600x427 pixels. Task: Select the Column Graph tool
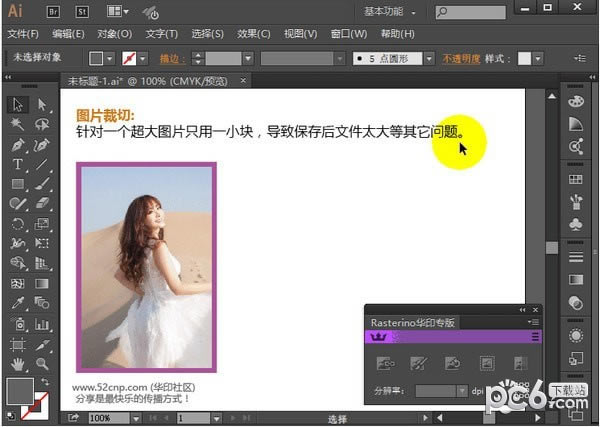pos(42,324)
